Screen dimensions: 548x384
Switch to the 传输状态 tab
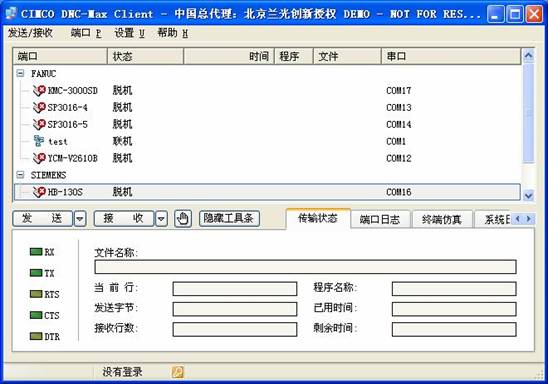pyautogui.click(x=318, y=218)
